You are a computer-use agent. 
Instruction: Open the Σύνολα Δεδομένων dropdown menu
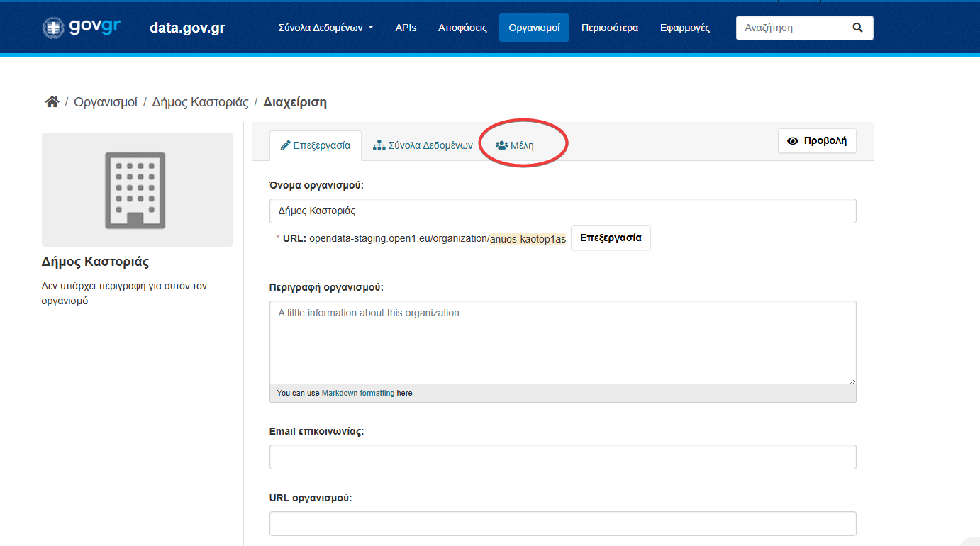(x=325, y=28)
